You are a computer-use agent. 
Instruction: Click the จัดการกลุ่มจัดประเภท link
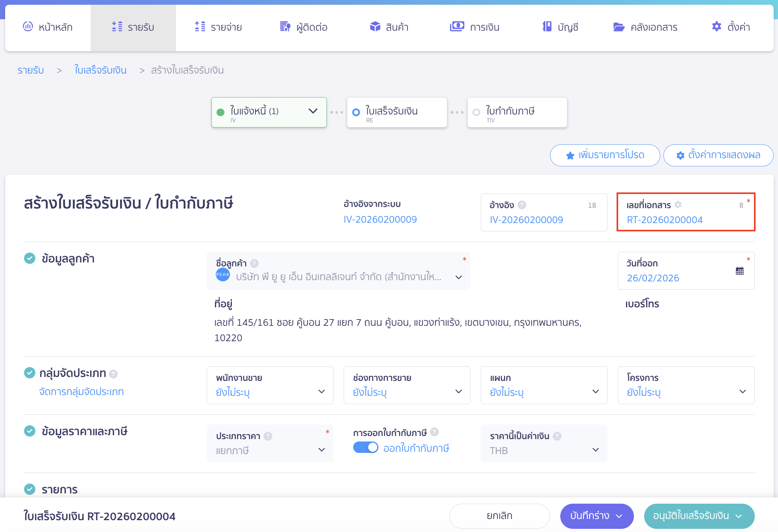(82, 392)
